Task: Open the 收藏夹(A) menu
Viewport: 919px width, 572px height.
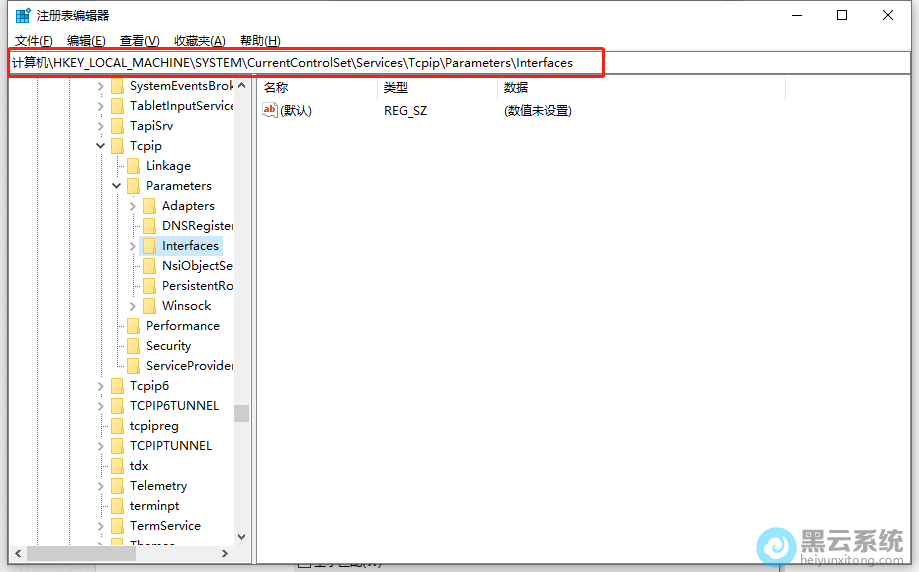Action: [199, 41]
